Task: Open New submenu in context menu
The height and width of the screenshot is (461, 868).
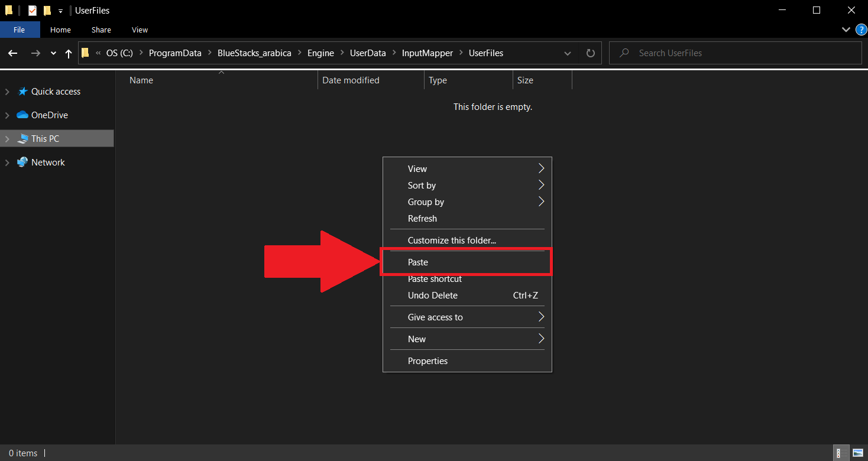Action: coord(467,339)
